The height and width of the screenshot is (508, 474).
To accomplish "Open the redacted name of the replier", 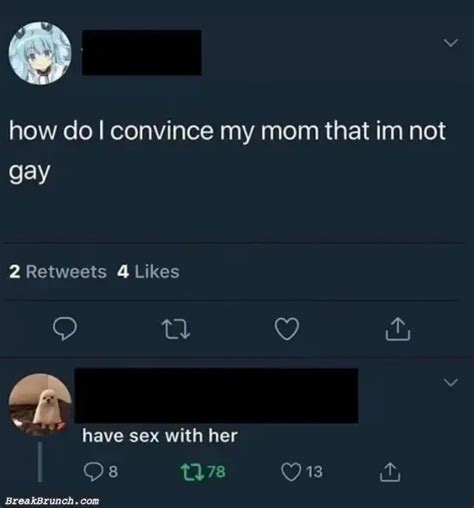I will [x=217, y=395].
